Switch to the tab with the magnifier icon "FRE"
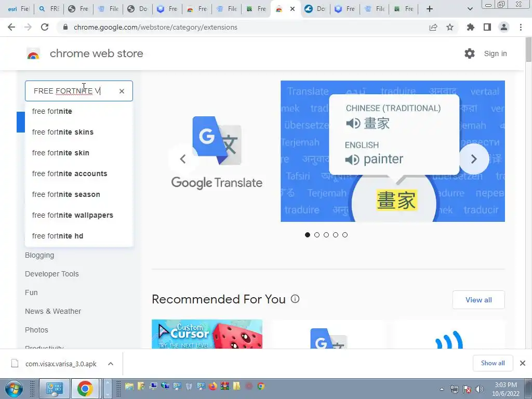This screenshot has width=532, height=399. (x=49, y=9)
